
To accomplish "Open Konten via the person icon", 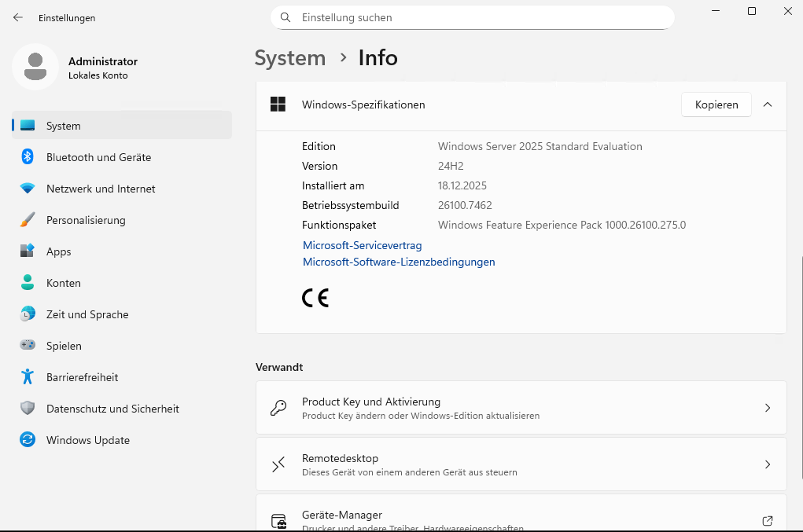I will tap(28, 283).
